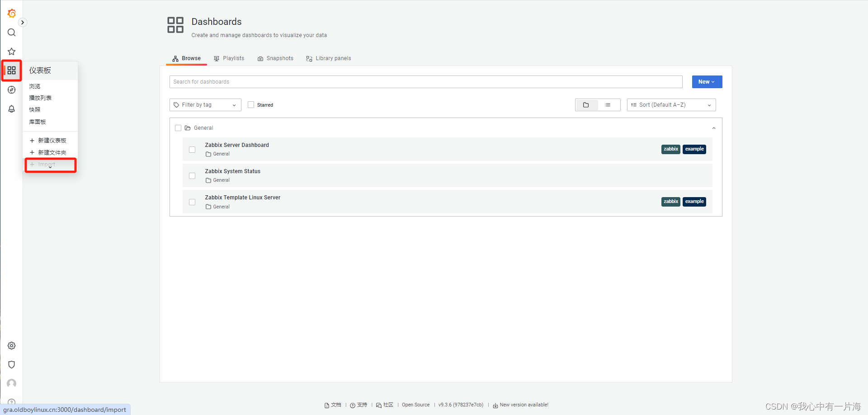
Task: Open the Server Admin shield icon
Action: [x=12, y=365]
